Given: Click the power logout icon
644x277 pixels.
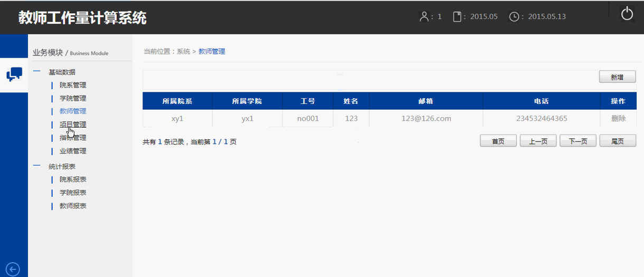Looking at the screenshot, I should point(627,13).
